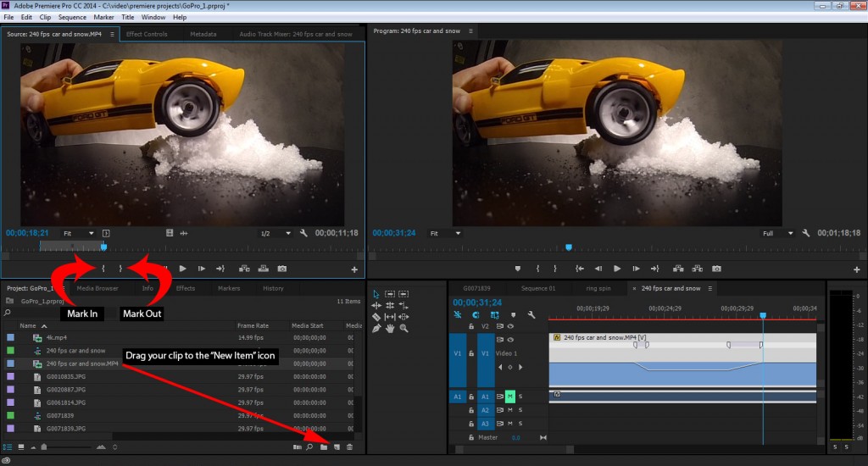Open the Sequence menu

[72, 17]
